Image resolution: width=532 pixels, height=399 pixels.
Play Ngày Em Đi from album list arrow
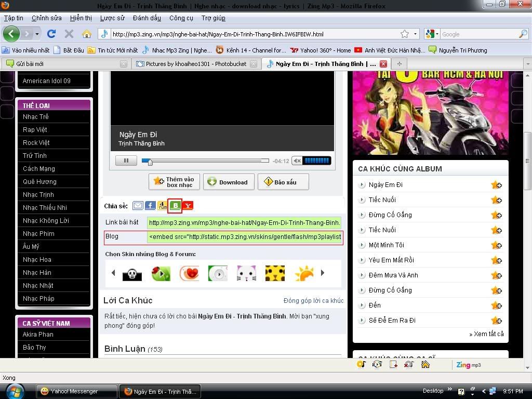362,185
